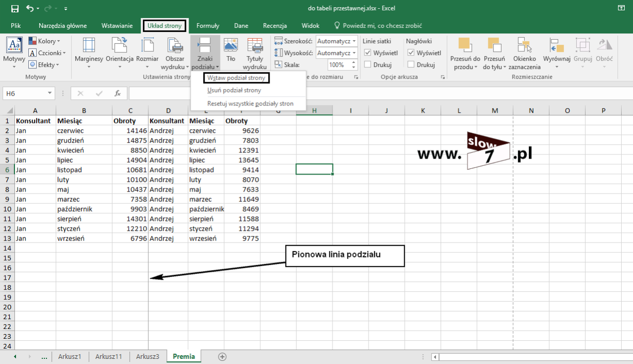Screen dimensions: 633x364
Task: Open the Wyrównaj align menu
Action: pos(556,53)
